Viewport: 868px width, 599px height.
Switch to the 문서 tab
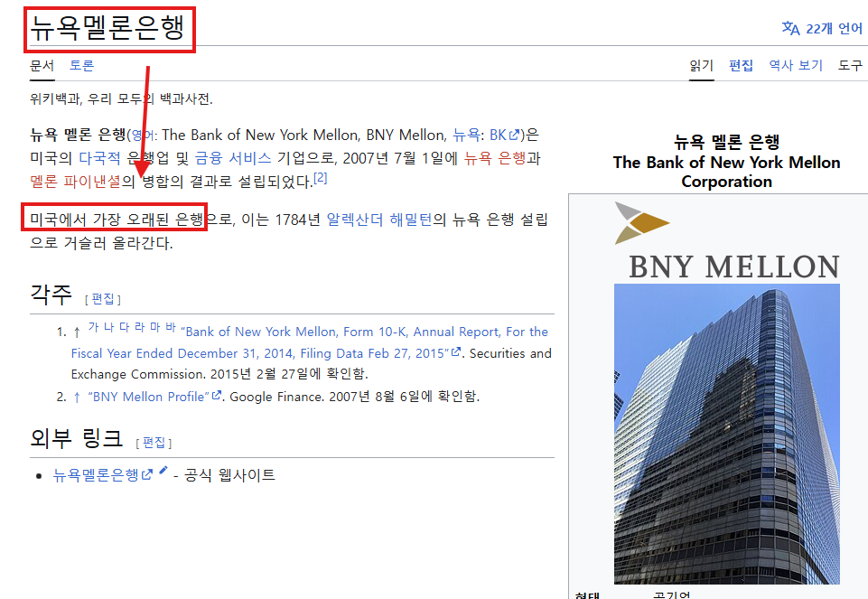[x=42, y=65]
